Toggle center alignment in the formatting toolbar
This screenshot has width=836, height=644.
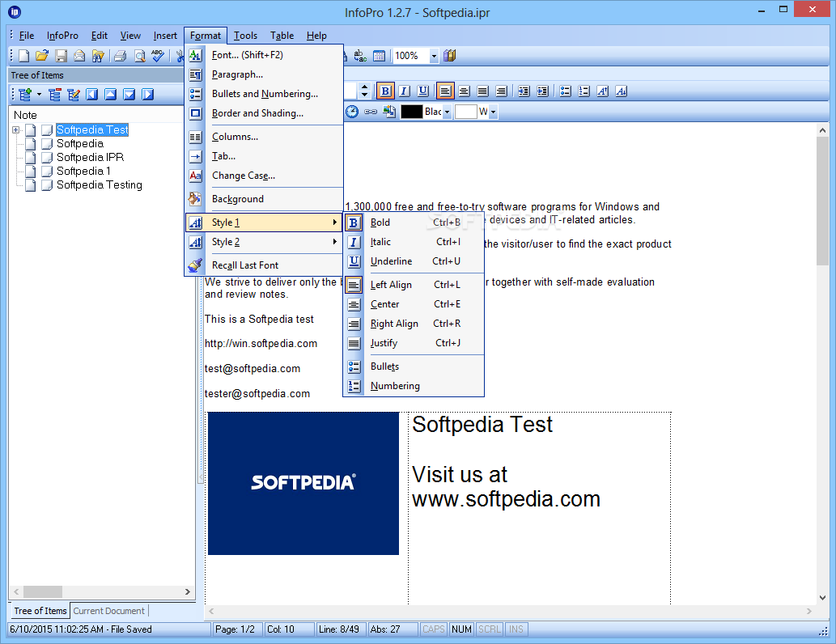[465, 91]
